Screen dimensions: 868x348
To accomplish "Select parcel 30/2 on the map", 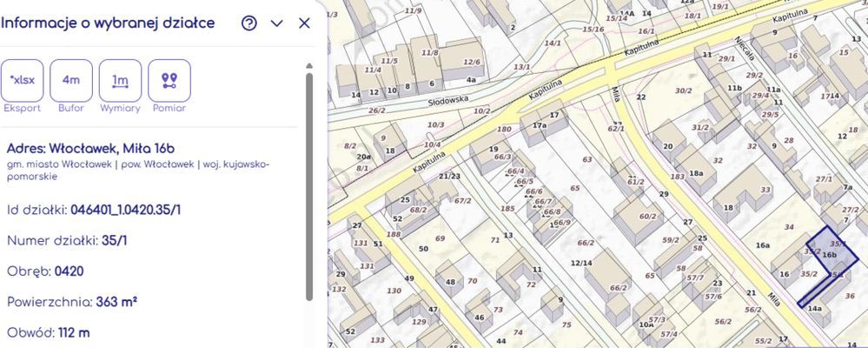I will point(683,90).
